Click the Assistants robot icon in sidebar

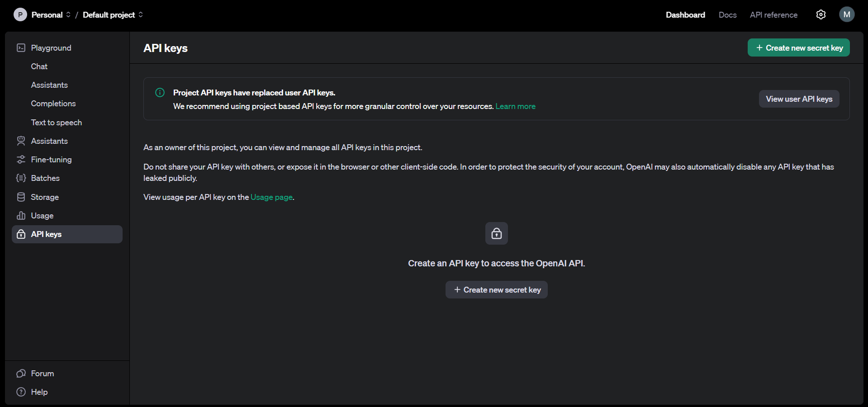point(21,141)
